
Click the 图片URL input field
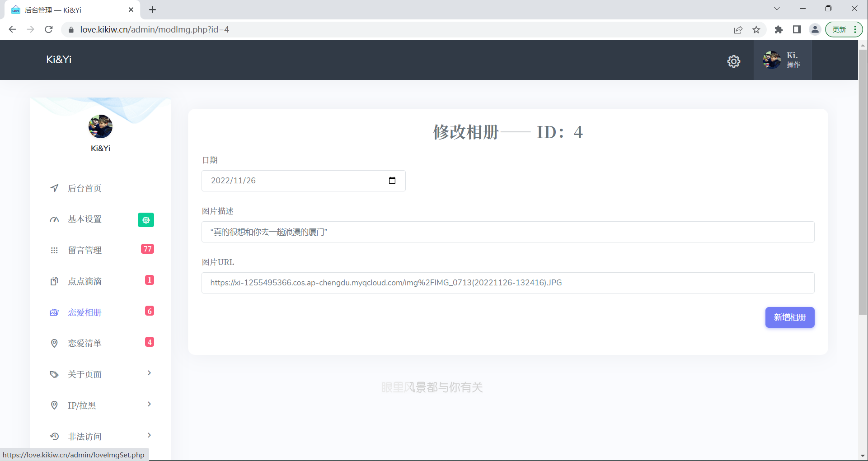pos(507,283)
